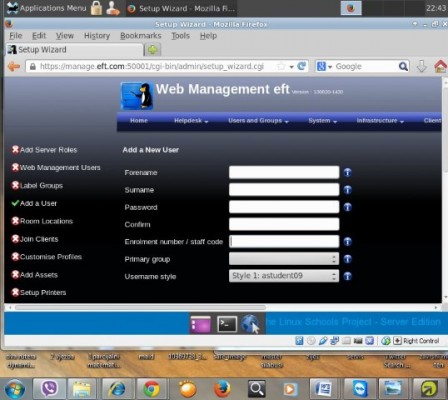Viewport: 448px width, 400px height.
Task: Open the Tools menu
Action: [180, 36]
